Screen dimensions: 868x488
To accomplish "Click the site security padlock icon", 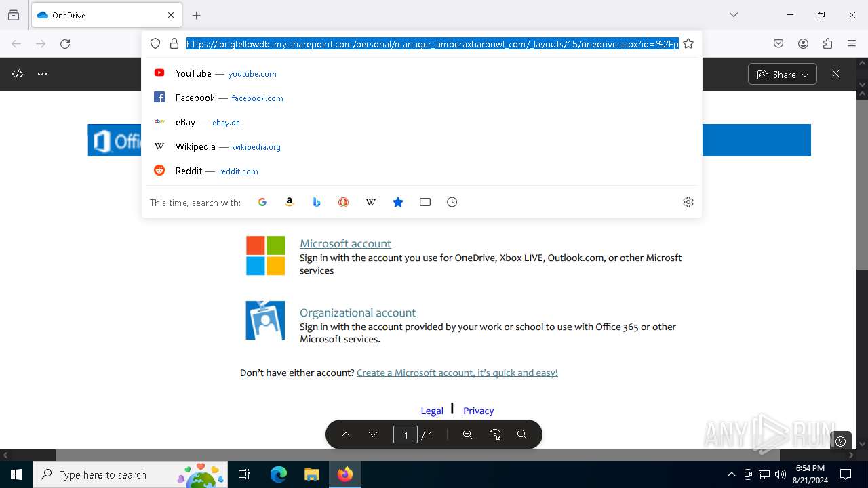I will pos(174,43).
